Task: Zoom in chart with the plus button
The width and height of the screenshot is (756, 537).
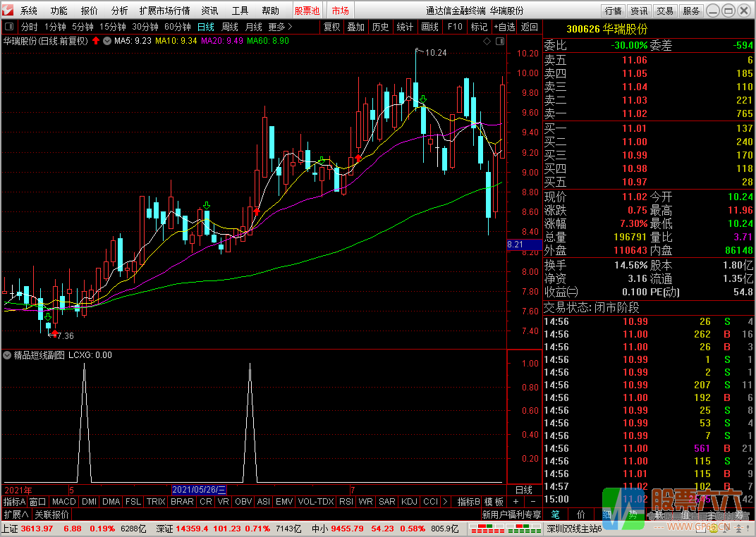Action: click(x=516, y=502)
